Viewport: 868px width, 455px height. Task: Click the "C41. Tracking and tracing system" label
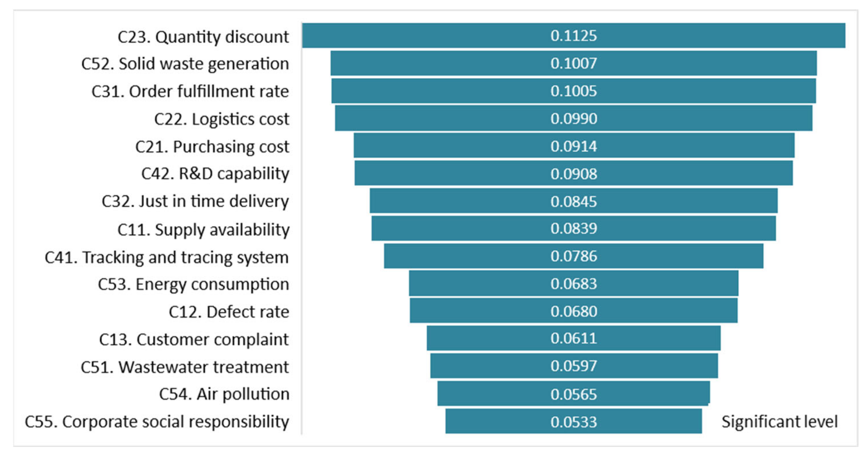point(167,257)
